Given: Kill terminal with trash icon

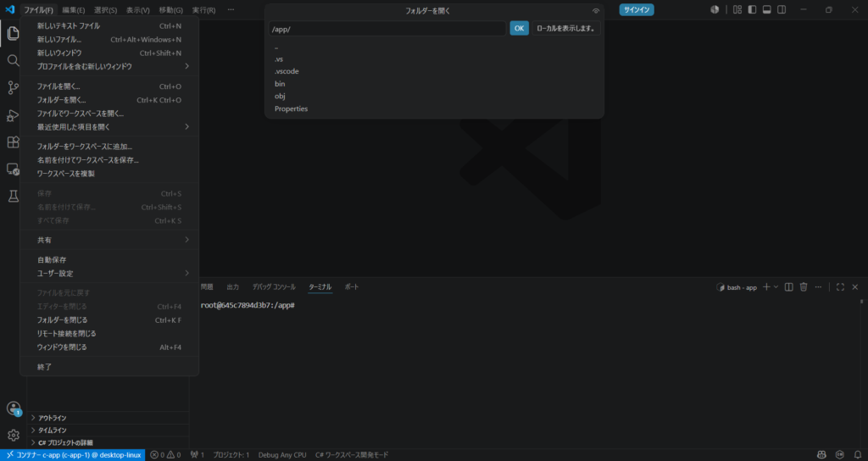Looking at the screenshot, I should coord(804,286).
